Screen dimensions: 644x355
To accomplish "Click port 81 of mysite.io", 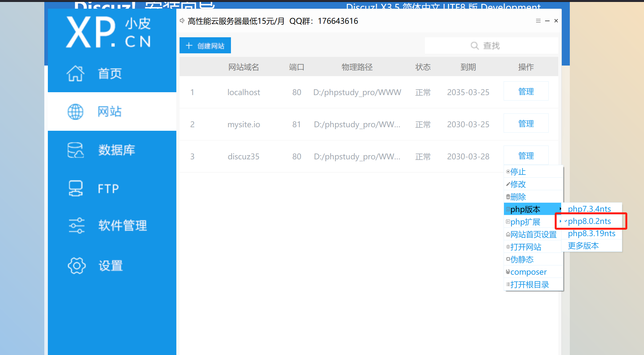I will coord(297,125).
